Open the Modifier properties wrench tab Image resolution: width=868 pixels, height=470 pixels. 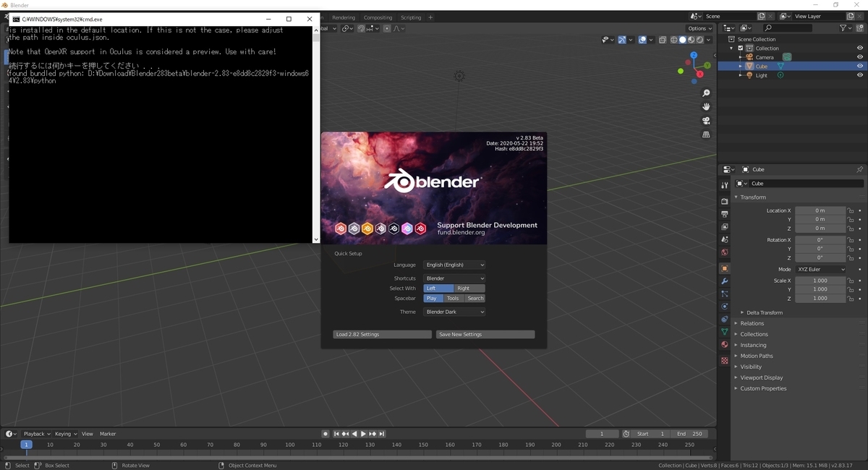point(725,281)
